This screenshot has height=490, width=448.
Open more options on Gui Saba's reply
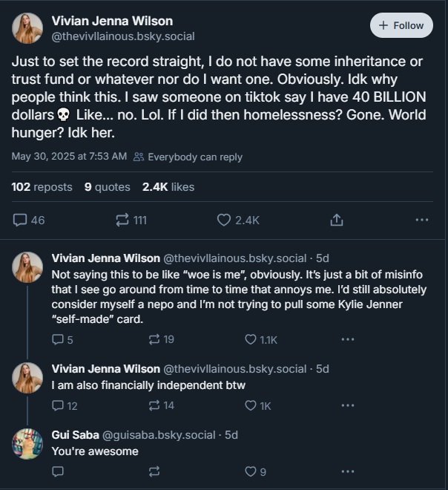pos(347,471)
